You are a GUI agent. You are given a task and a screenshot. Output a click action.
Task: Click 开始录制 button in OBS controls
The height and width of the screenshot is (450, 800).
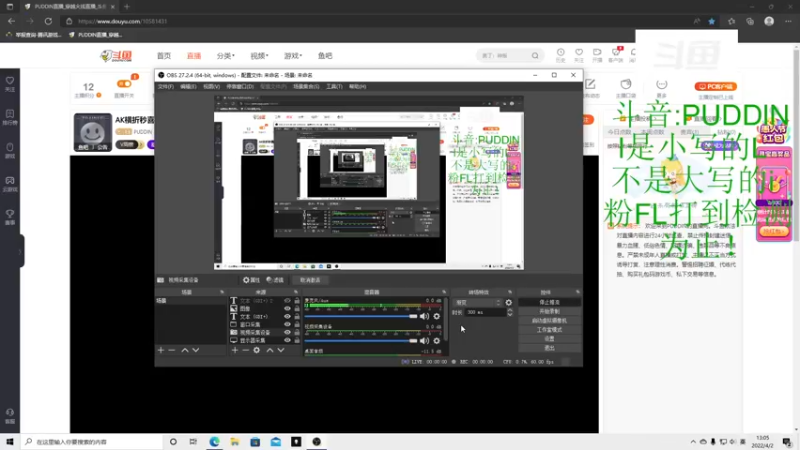[x=549, y=311]
